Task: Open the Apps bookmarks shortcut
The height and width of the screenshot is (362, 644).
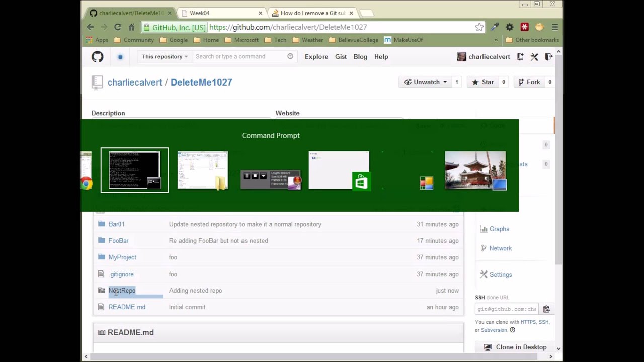Action: pos(97,40)
